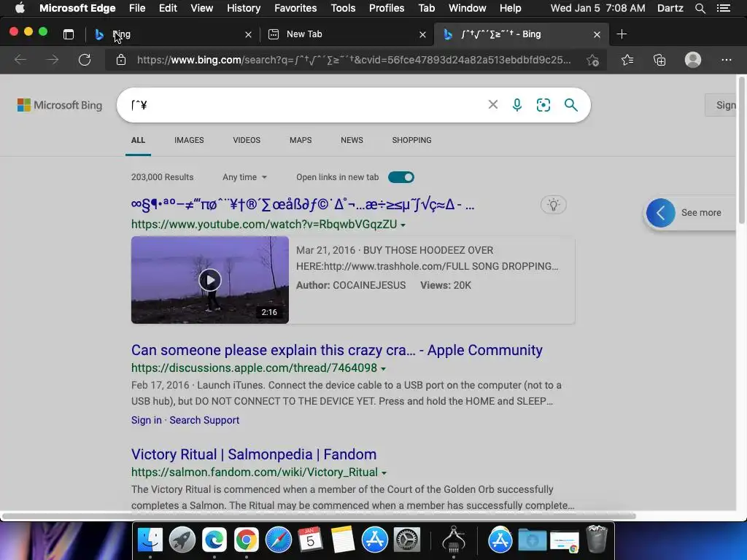Go back with the back arrow
Image resolution: width=747 pixels, height=560 pixels.
coord(20,60)
